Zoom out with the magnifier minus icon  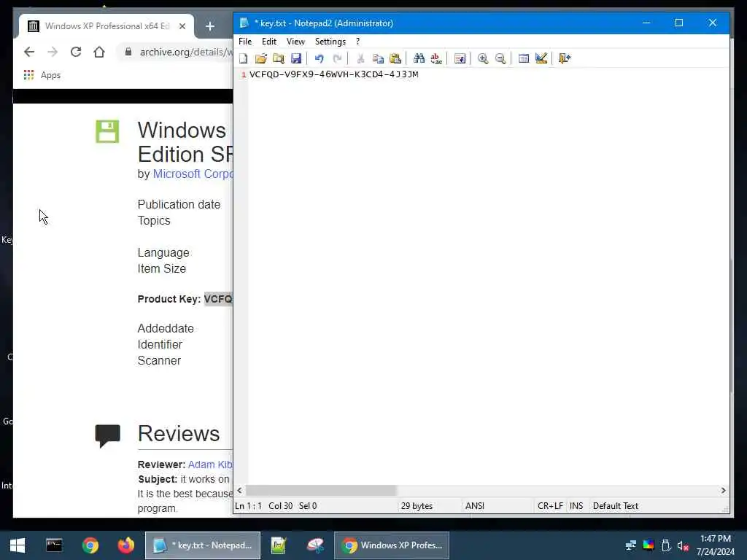coord(500,58)
